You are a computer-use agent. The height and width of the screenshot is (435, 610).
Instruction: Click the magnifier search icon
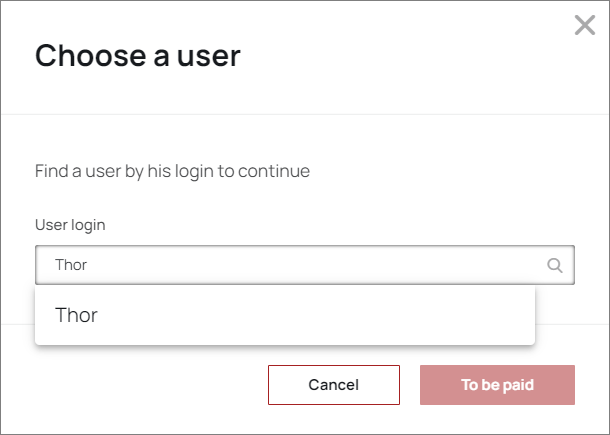click(555, 265)
